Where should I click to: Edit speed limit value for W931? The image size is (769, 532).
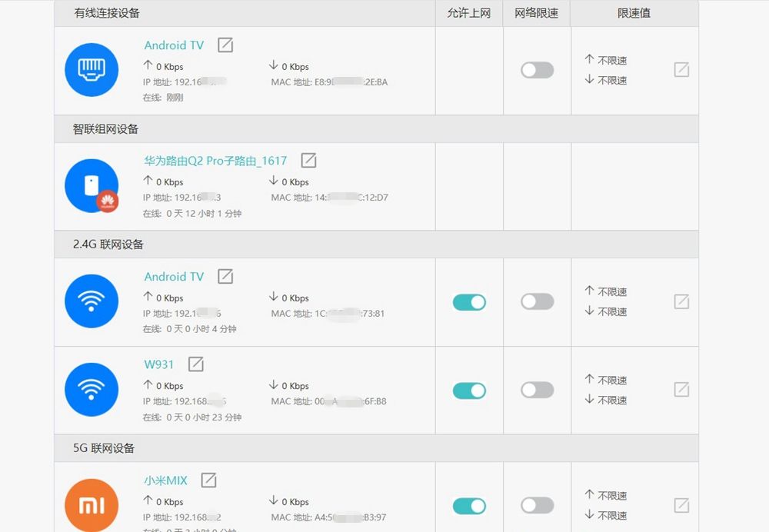click(681, 390)
